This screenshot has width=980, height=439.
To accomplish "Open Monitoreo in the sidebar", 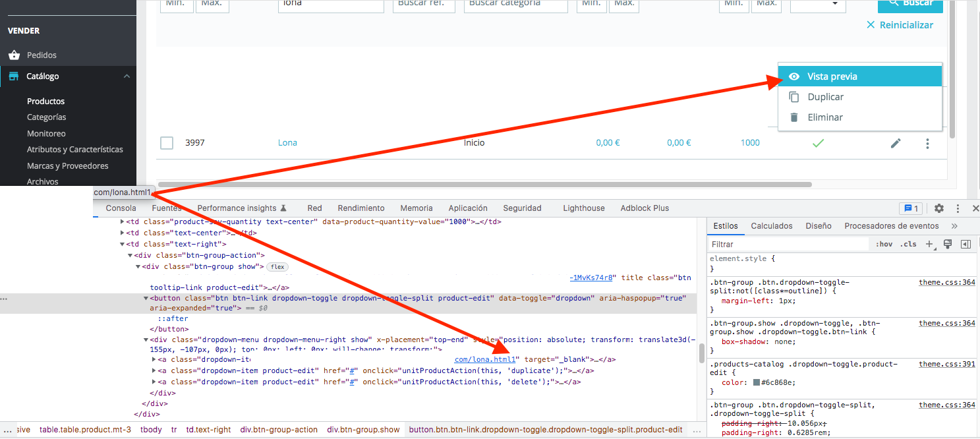I will tap(45, 134).
